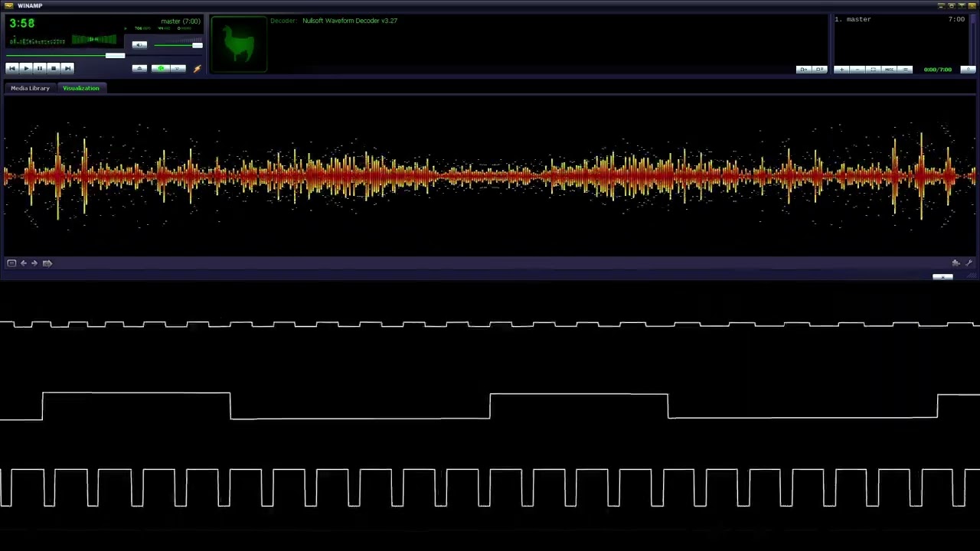This screenshot has width=980, height=551.
Task: Click the button right of playlist time
Action: click(x=967, y=70)
